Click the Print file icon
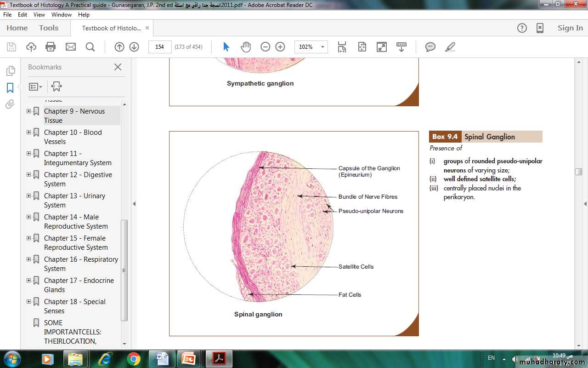Image resolution: width=588 pixels, height=368 pixels. coord(51,47)
